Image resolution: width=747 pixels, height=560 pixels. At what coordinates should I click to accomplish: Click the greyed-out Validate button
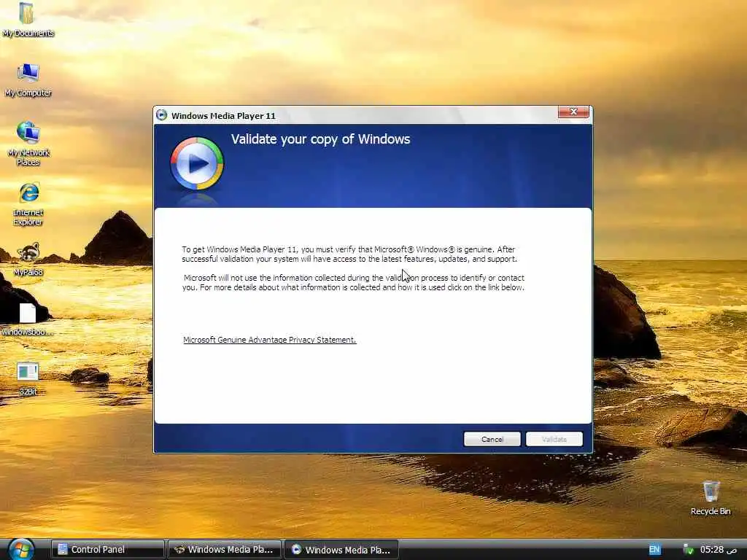[x=554, y=439]
